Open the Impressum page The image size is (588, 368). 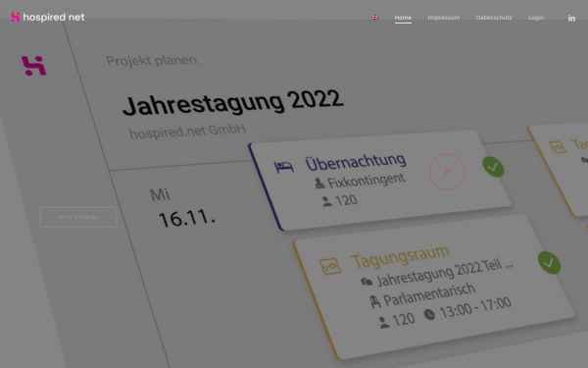(x=444, y=18)
